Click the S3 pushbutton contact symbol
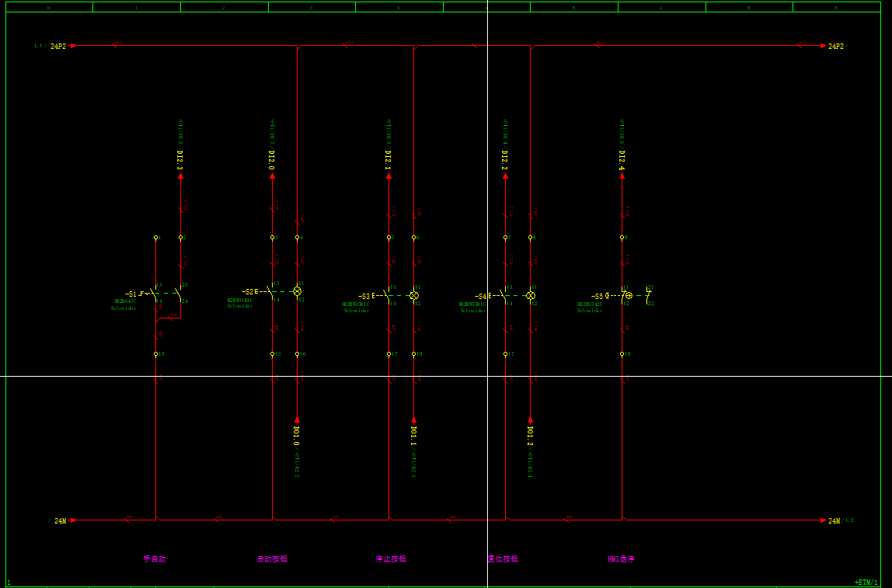Image resolution: width=892 pixels, height=588 pixels. tap(388, 296)
